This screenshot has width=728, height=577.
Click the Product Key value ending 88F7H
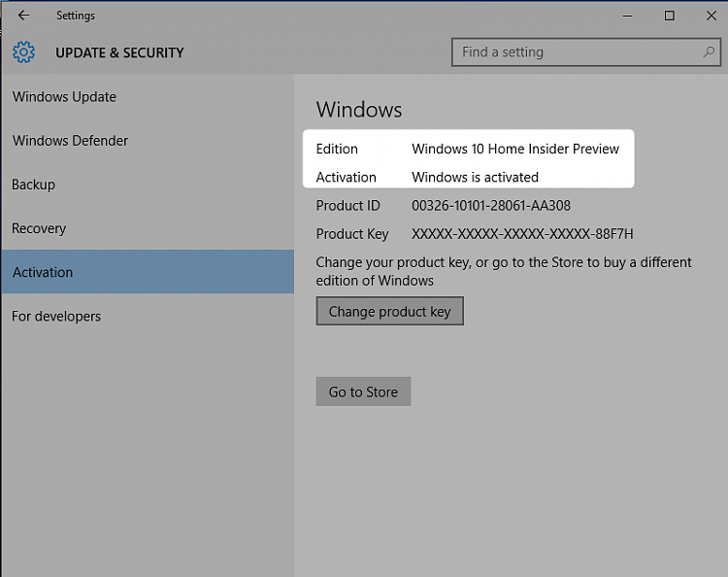point(522,234)
